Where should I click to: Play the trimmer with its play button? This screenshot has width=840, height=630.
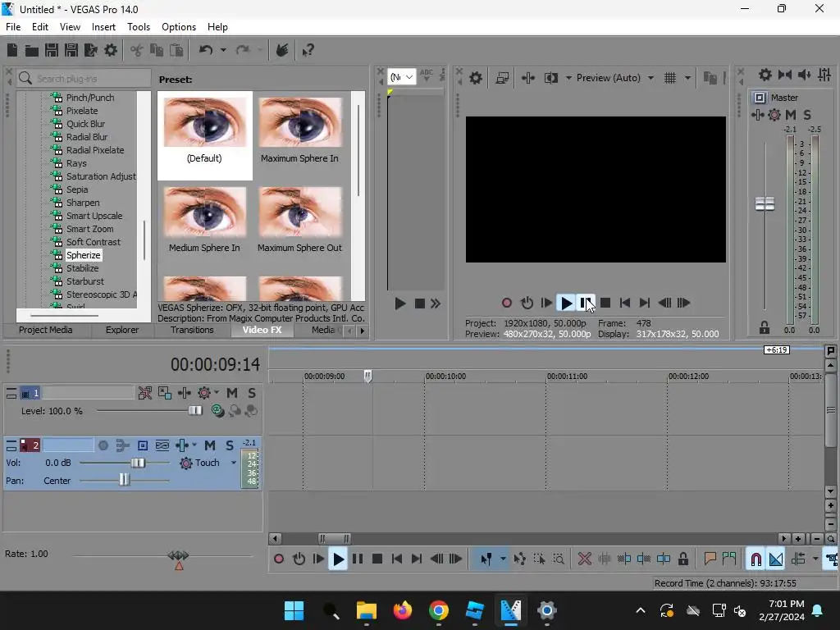[x=399, y=304]
